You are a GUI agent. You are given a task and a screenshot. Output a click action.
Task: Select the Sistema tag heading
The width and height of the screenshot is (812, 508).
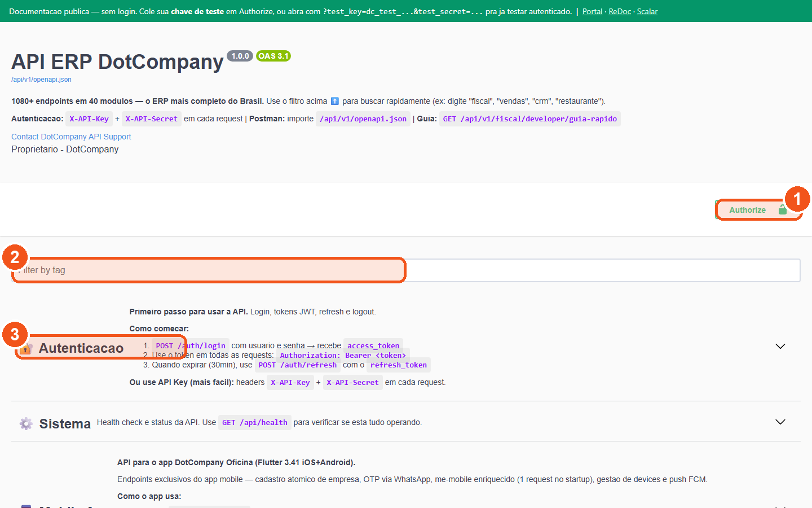65,424
